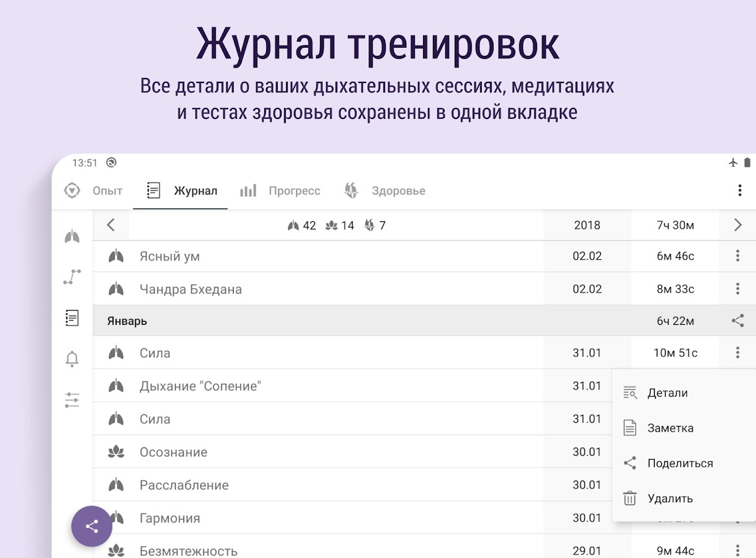Go to previous period with left chevron
Viewport: 756px width, 558px height.
tap(111, 225)
